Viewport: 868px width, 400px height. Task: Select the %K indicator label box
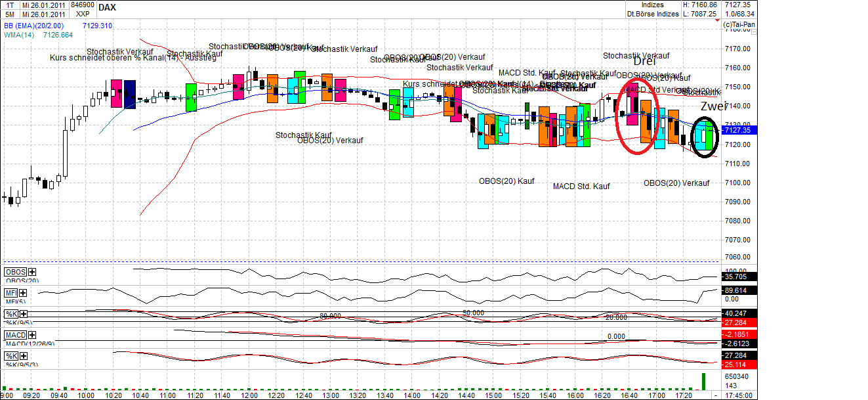(10, 313)
